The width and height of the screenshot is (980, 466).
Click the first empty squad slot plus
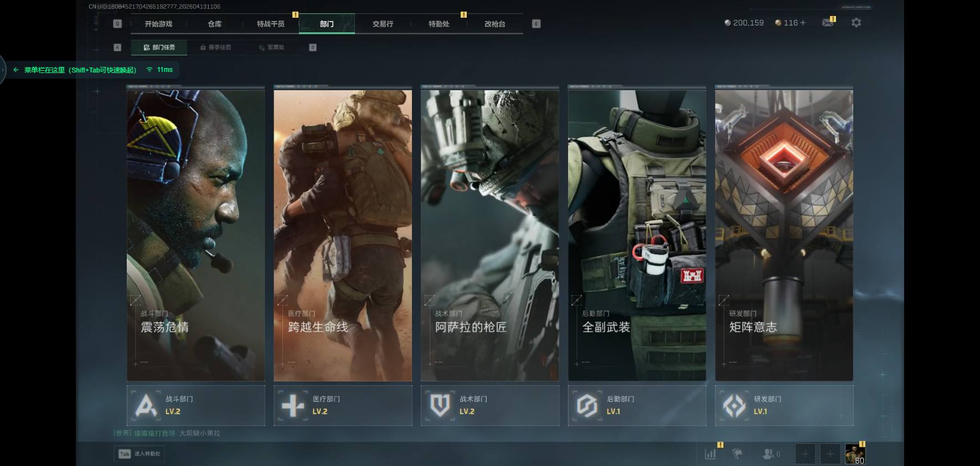806,454
